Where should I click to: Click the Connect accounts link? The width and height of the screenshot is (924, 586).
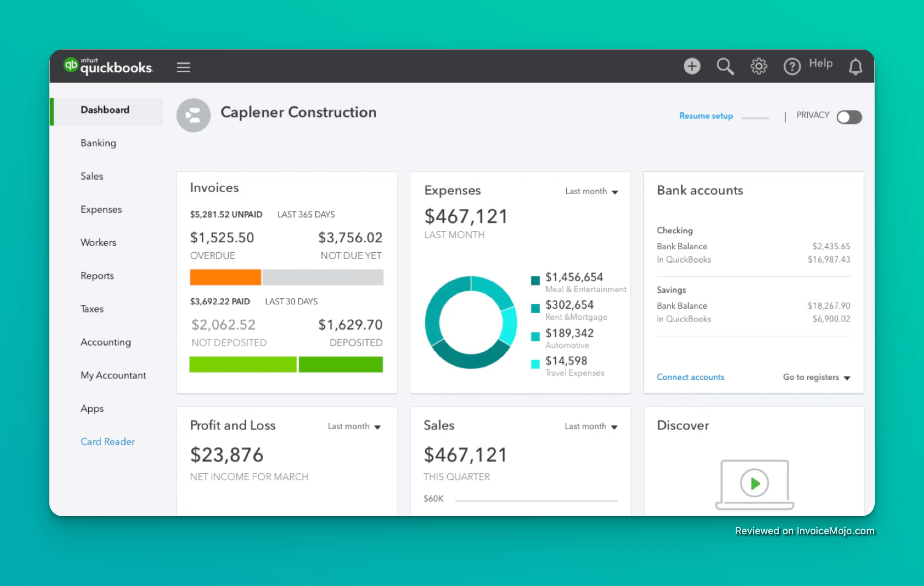pos(691,377)
